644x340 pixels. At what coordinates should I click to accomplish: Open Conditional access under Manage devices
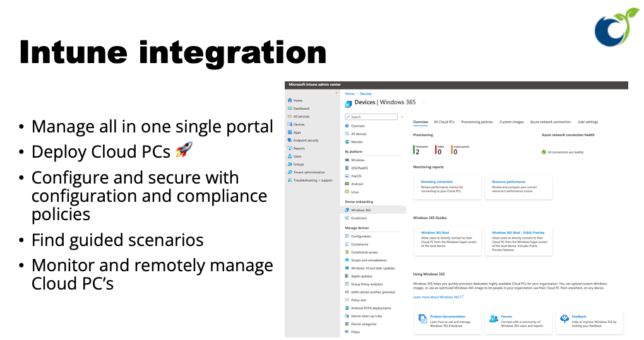tap(361, 253)
